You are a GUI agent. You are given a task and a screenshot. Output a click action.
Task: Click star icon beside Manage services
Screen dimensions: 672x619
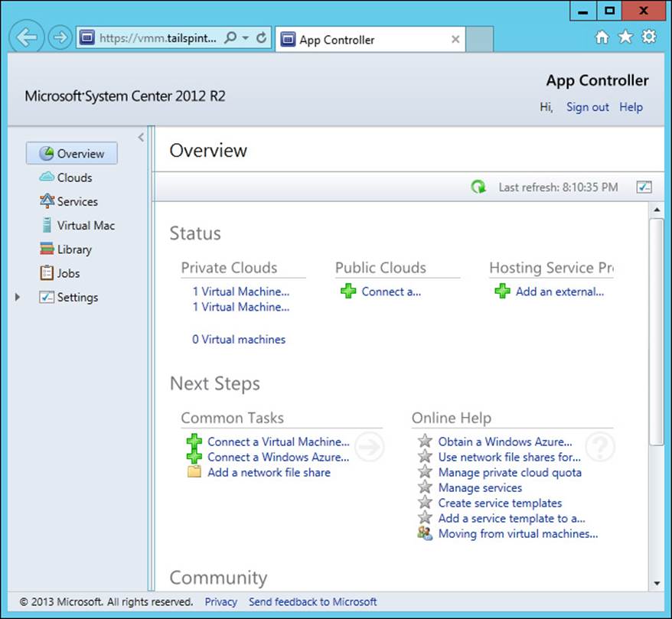(x=425, y=487)
